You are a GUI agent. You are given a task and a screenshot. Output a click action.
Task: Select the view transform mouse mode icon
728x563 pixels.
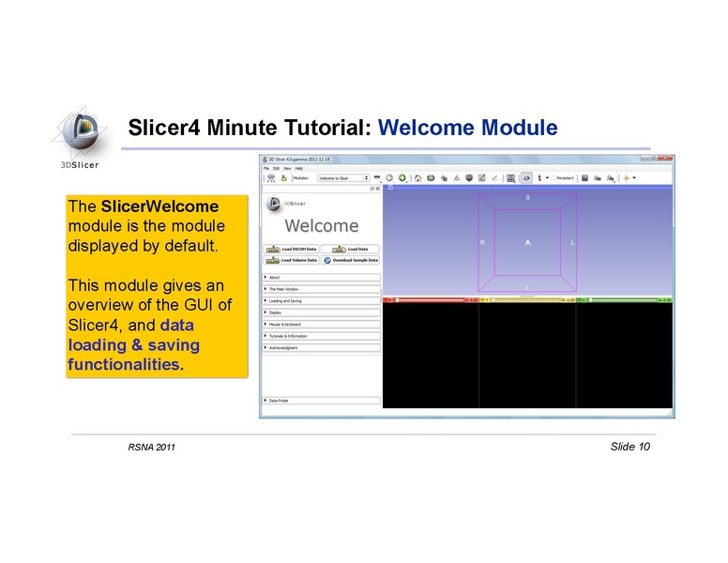click(x=526, y=178)
